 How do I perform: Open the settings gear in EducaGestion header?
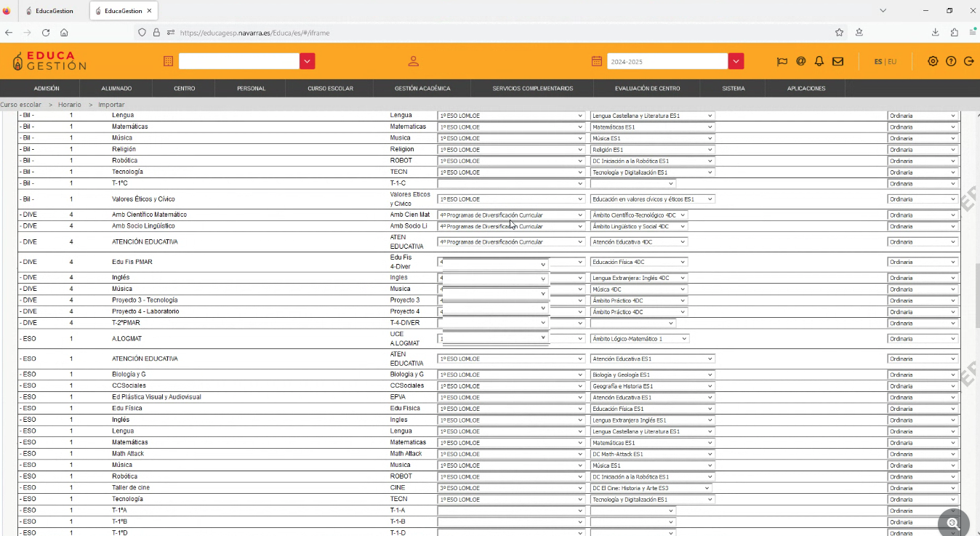pos(933,61)
